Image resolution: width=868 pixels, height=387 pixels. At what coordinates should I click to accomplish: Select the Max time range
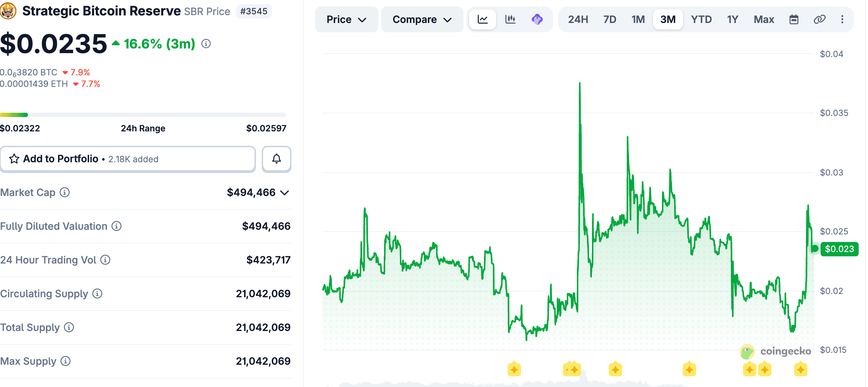(764, 19)
